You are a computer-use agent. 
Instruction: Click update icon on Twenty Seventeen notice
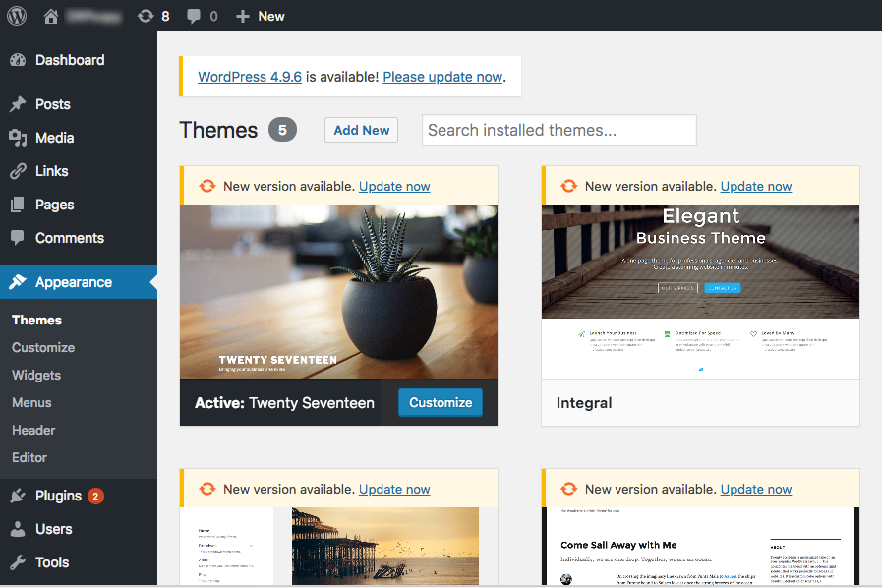[207, 186]
